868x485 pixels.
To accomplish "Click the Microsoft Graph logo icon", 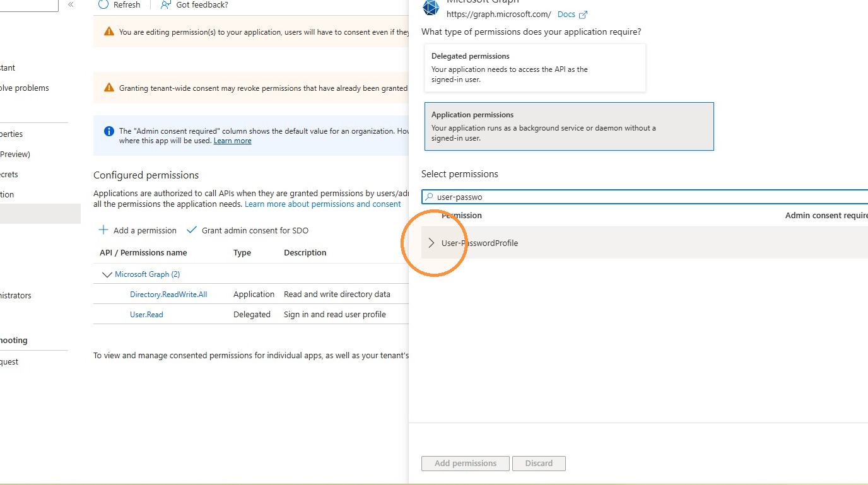I will click(x=431, y=7).
